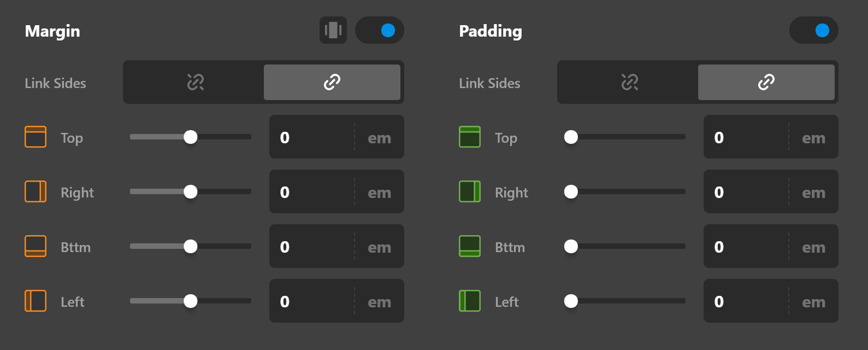
Task: Select the Right padding side icon
Action: coord(469,192)
